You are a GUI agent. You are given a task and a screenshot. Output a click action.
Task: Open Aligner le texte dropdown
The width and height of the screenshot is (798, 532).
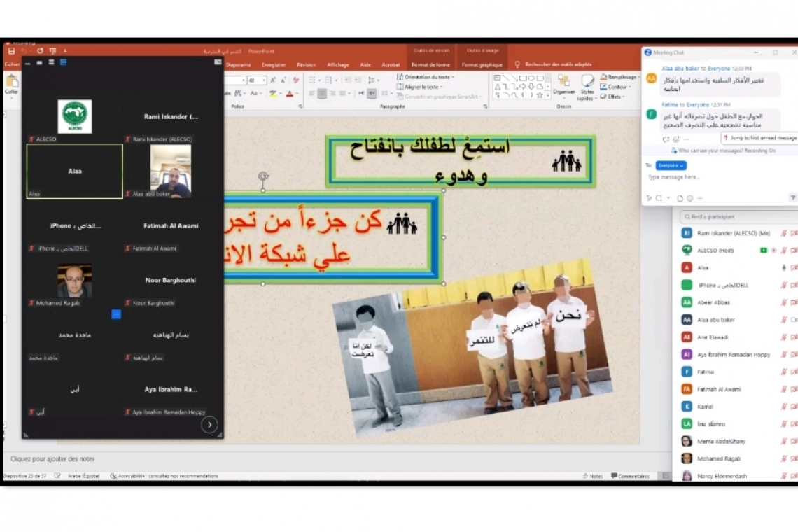(420, 87)
